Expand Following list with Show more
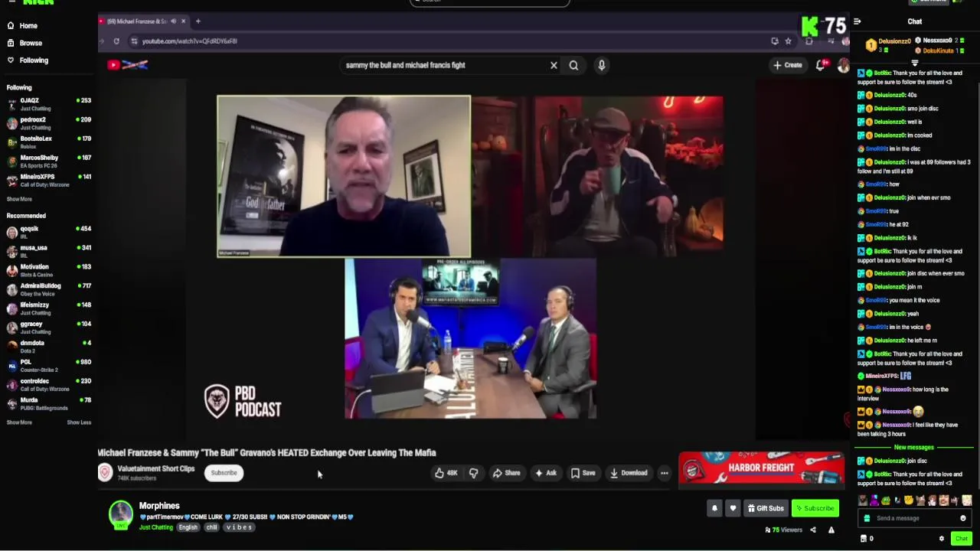This screenshot has height=551, width=980. point(19,199)
